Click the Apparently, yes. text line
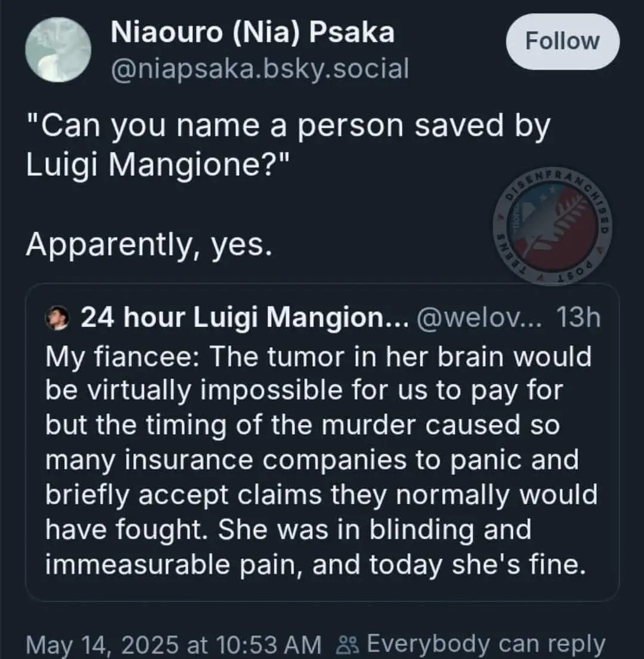 pos(149,245)
